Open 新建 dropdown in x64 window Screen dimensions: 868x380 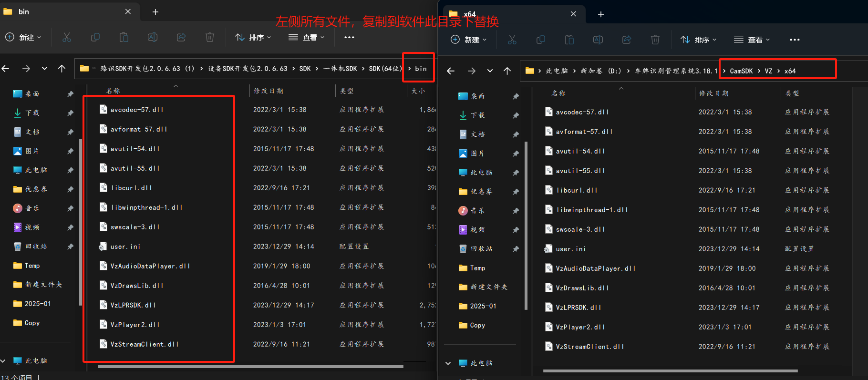click(469, 40)
